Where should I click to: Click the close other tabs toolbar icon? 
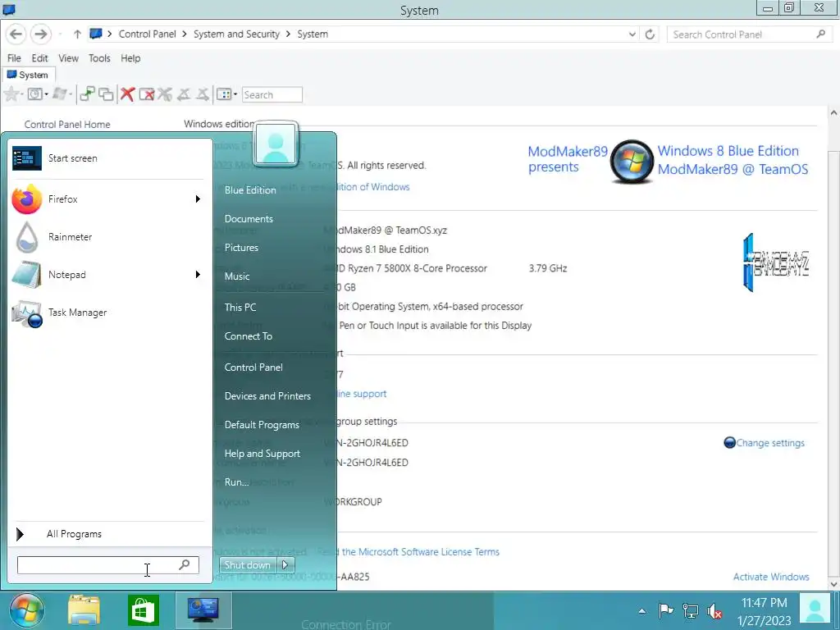coord(146,94)
